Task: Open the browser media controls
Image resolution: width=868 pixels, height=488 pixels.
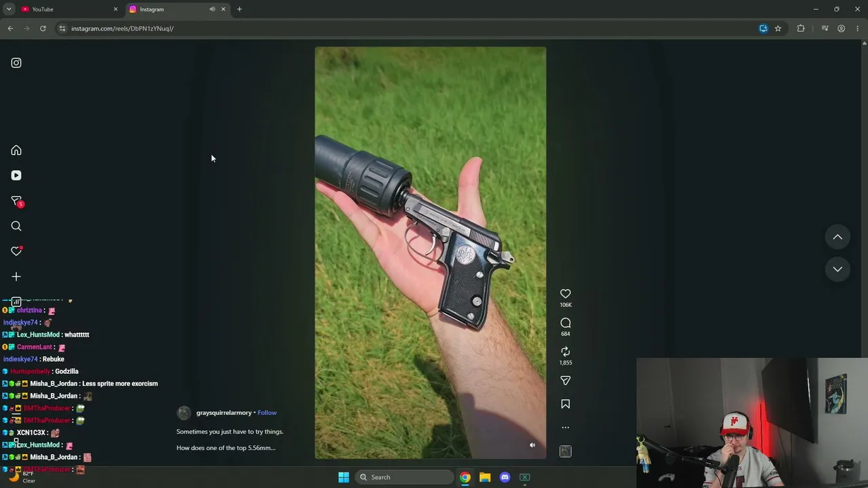Action: 825,28
